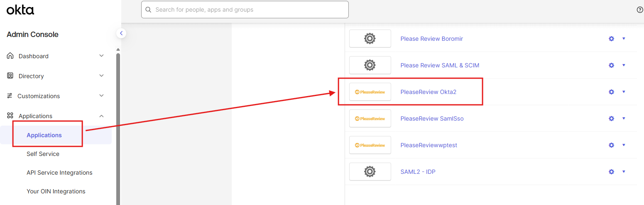
Task: Open API Service Integrations menu item
Action: pos(59,173)
